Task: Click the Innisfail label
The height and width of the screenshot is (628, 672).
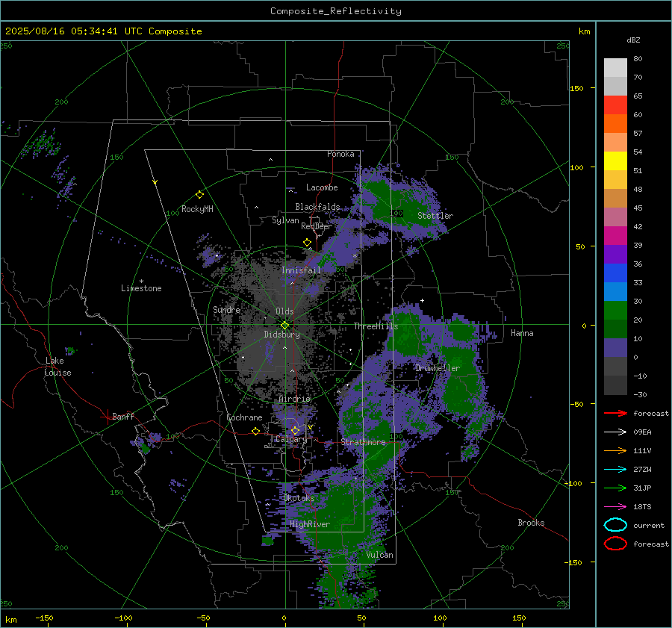Action: coord(301,270)
